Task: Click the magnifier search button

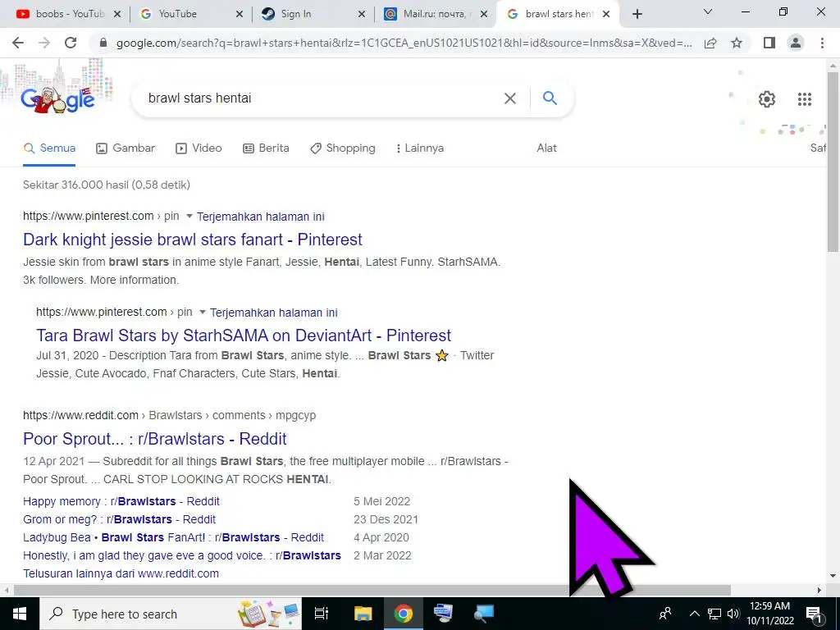Action: click(x=550, y=98)
